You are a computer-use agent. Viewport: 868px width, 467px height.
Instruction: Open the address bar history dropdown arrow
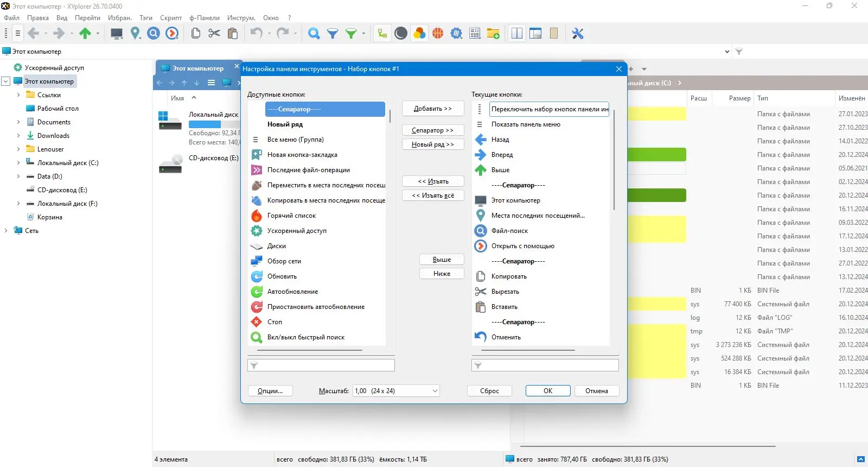727,52
